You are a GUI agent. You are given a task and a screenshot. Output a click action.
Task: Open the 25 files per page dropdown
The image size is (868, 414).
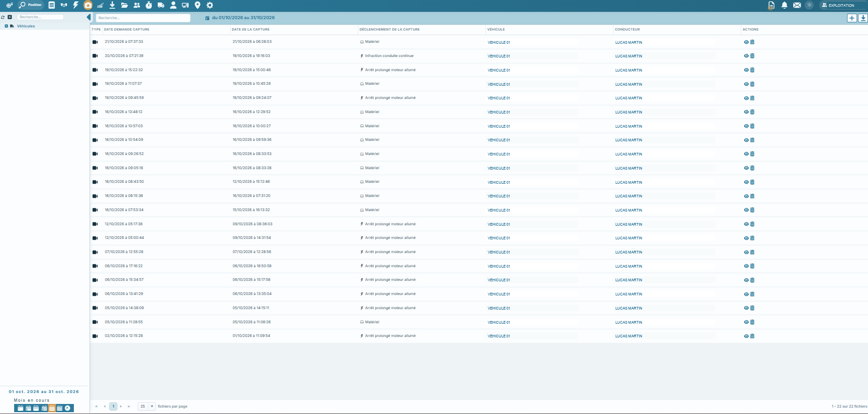pyautogui.click(x=147, y=406)
